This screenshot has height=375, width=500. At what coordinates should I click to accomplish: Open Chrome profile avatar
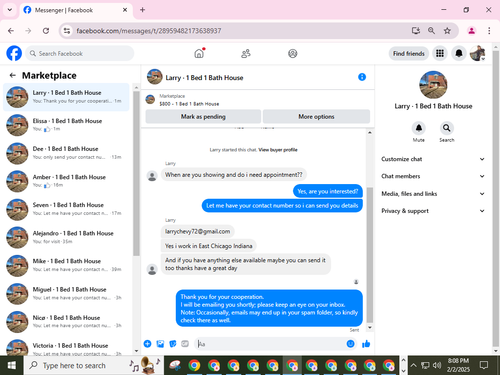[471, 31]
